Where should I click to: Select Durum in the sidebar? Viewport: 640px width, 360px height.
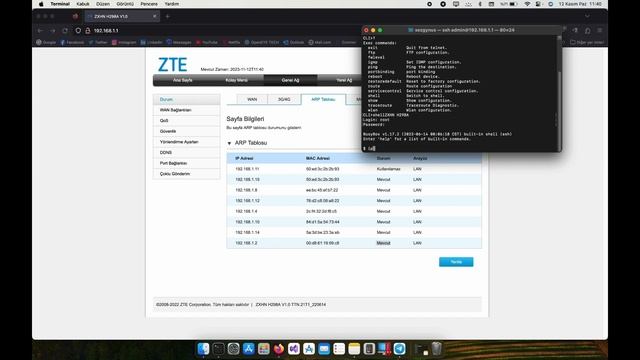click(187, 99)
